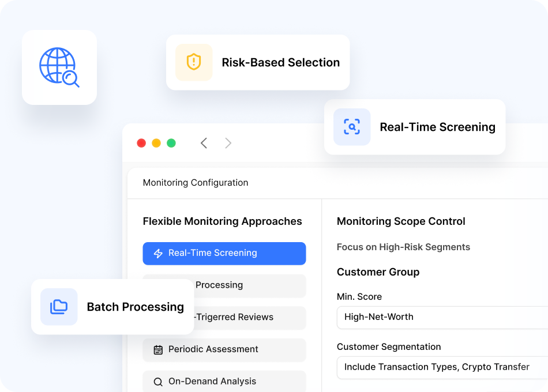
Task: Click the globe search icon top-left
Action: (59, 67)
